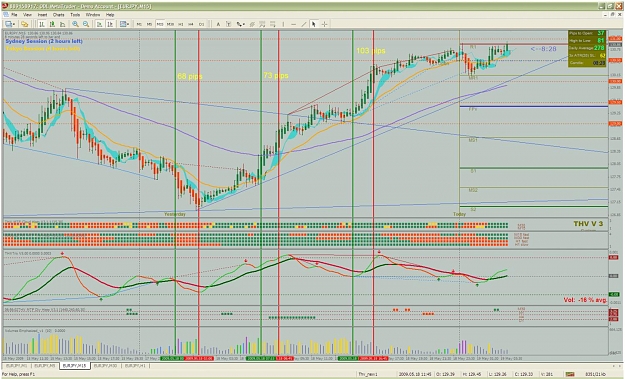The width and height of the screenshot is (625, 379).
Task: Select the EURJPY,M15 chart tab
Action: tap(75, 365)
